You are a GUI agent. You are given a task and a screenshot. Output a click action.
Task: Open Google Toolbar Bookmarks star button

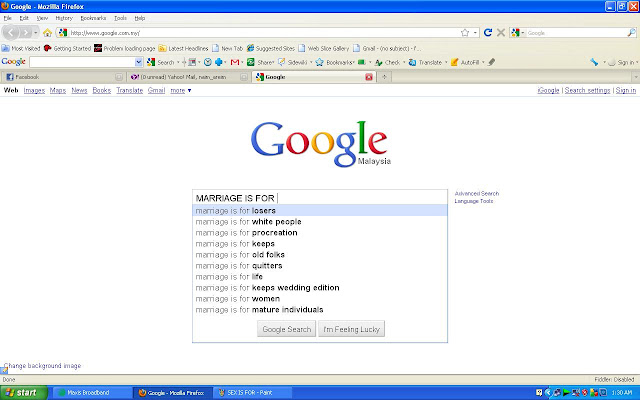335,62
